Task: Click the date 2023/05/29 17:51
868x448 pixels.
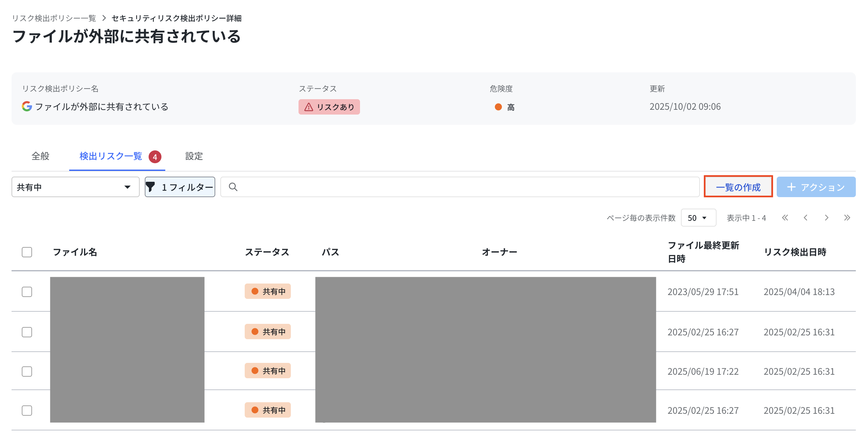Action: point(703,292)
